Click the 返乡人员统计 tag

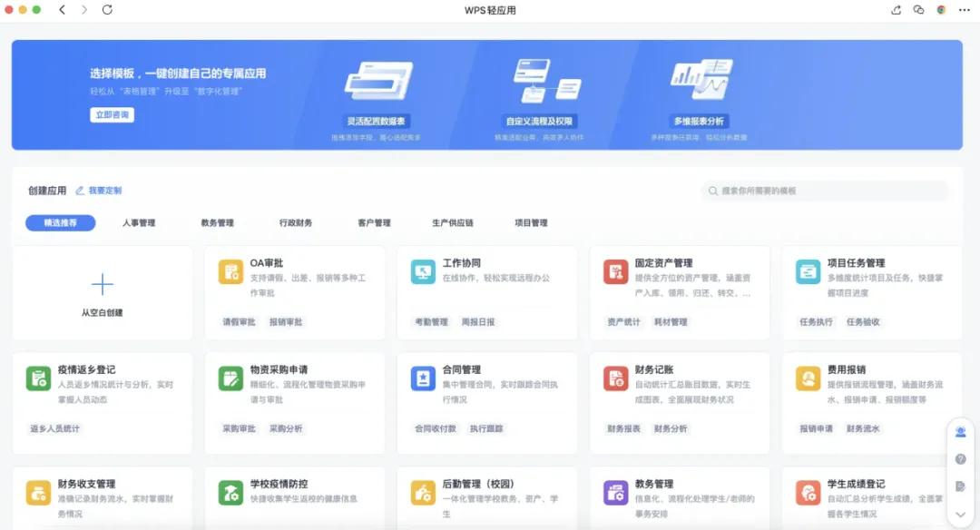55,428
